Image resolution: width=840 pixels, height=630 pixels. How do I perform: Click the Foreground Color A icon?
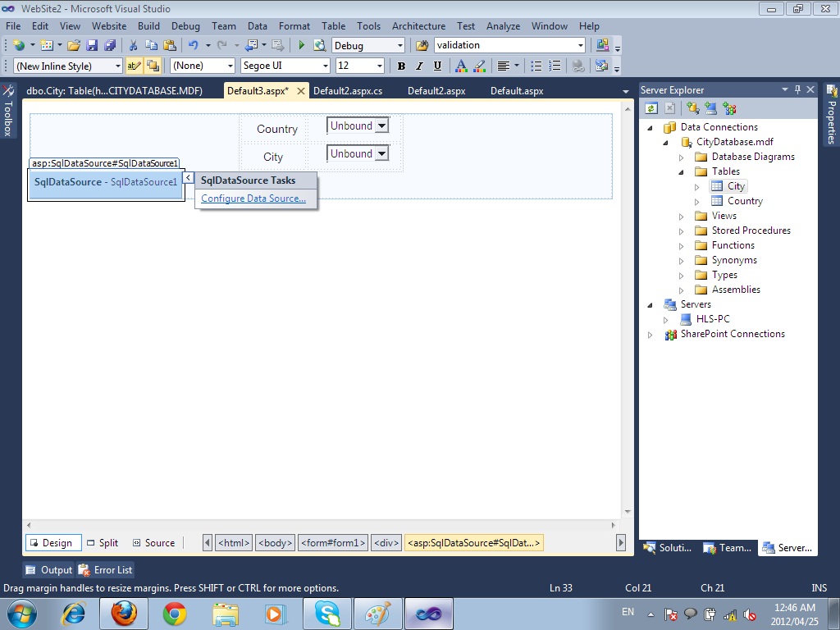click(461, 66)
